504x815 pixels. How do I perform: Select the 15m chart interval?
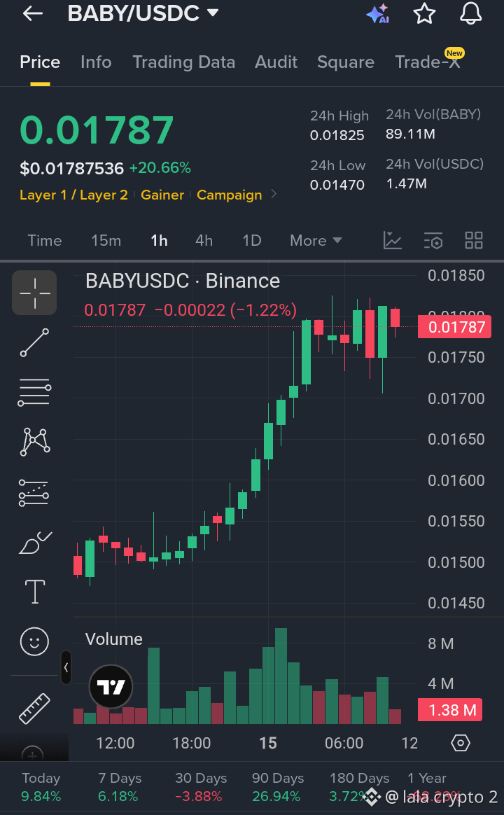pos(106,241)
